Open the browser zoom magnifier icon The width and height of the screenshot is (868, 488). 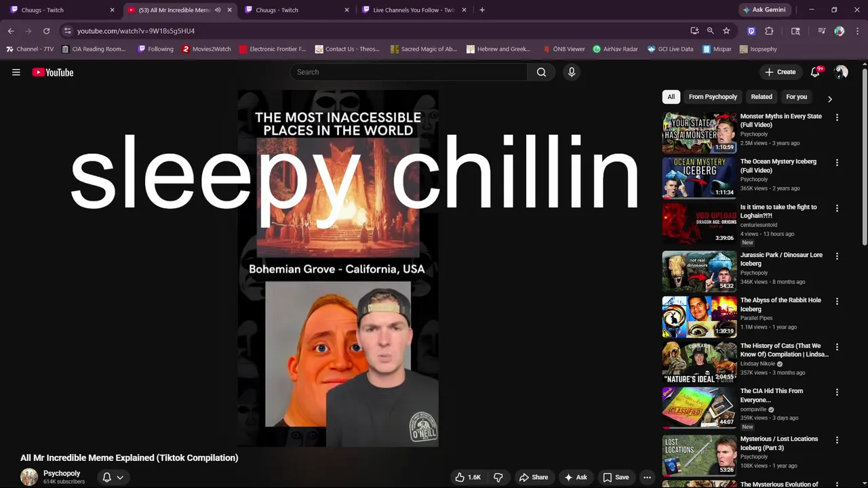click(x=710, y=30)
